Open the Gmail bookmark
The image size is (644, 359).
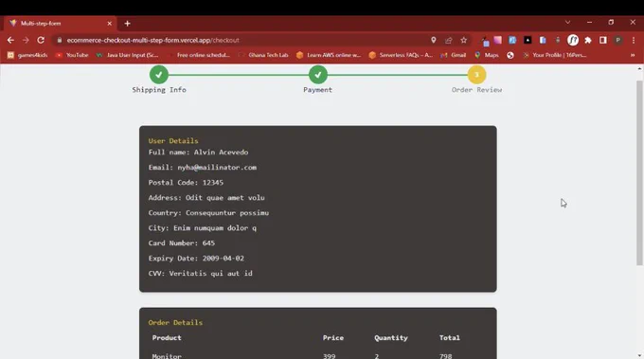pyautogui.click(x=454, y=55)
